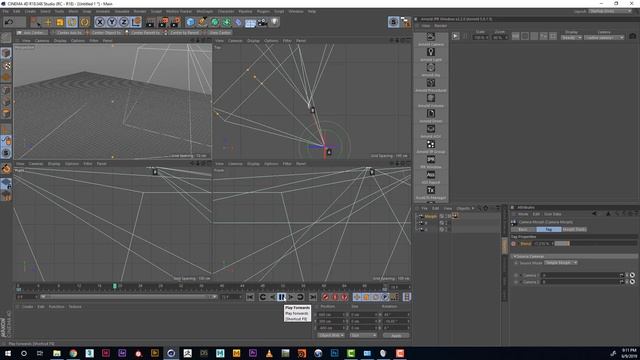This screenshot has height=360, width=640.
Task: Open the Layout dropdown at top right
Action: tap(611, 11)
